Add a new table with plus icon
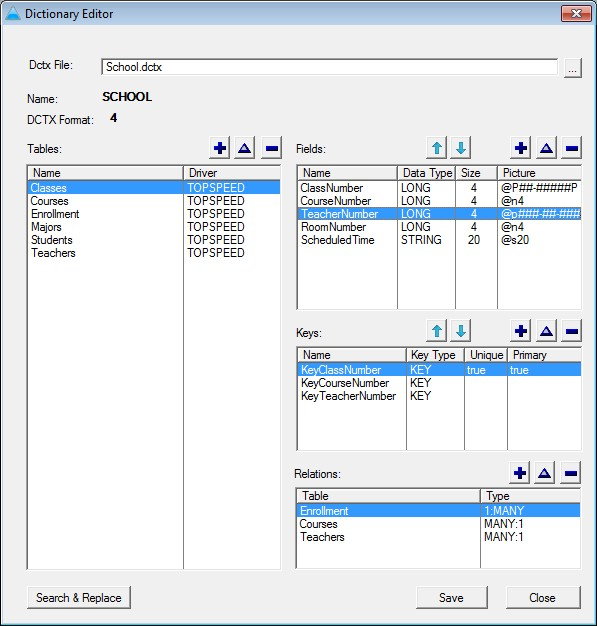597x626 pixels. (219, 148)
